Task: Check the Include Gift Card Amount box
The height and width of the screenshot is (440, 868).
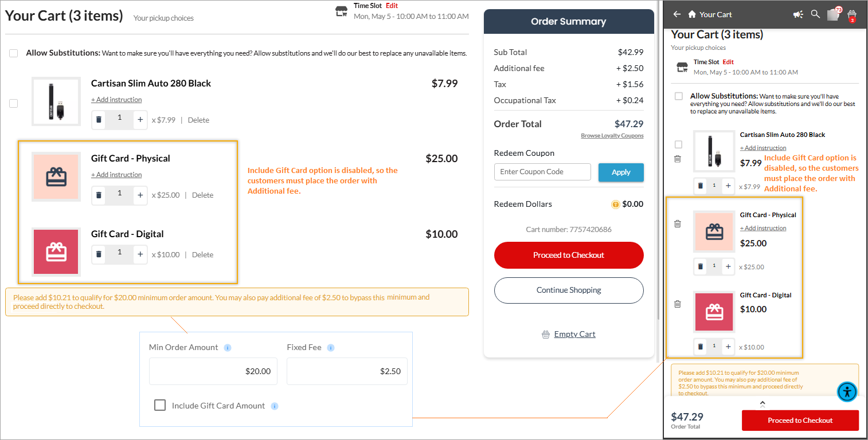Action: click(x=160, y=405)
